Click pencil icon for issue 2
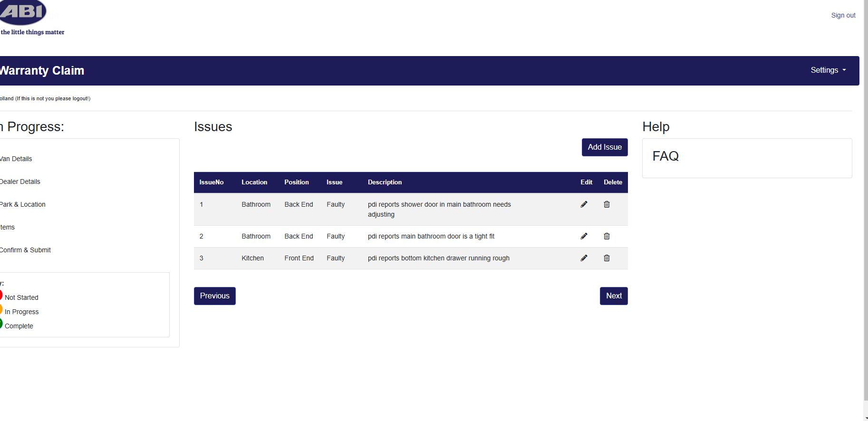This screenshot has width=868, height=421. tap(584, 236)
